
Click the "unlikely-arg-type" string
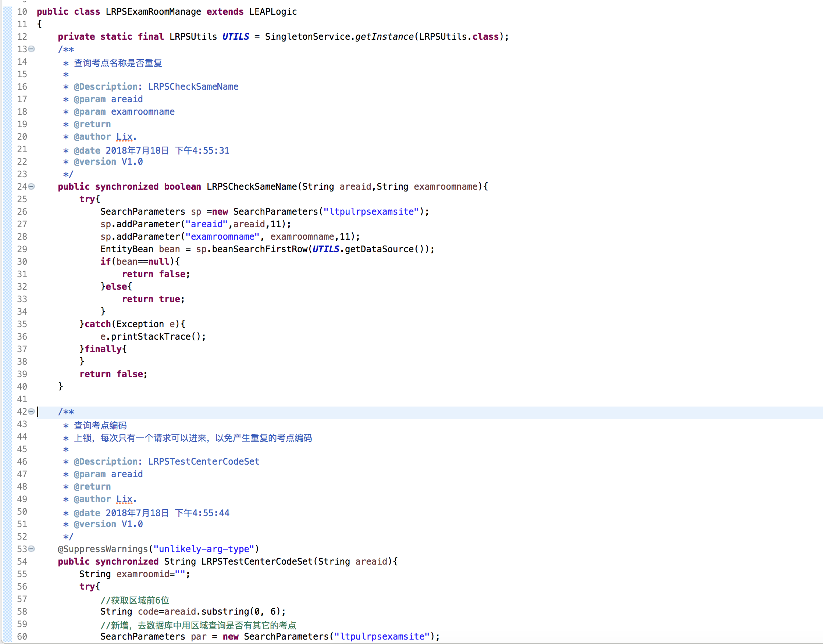[x=204, y=549]
